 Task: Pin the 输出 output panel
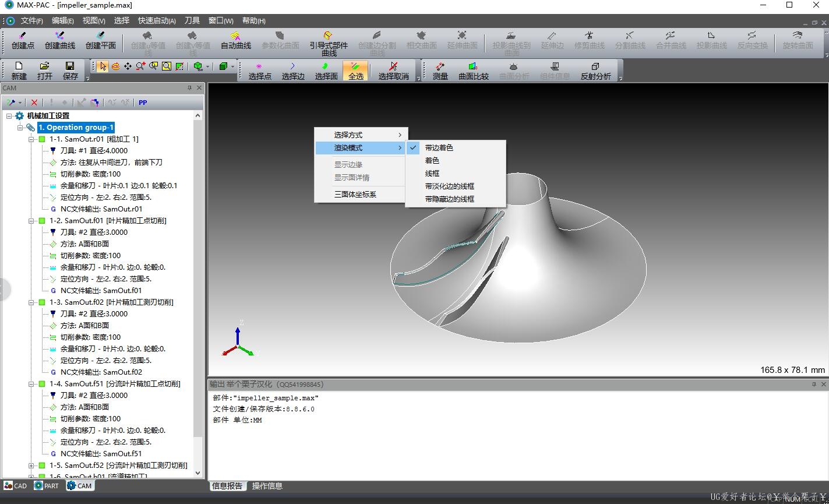point(814,385)
